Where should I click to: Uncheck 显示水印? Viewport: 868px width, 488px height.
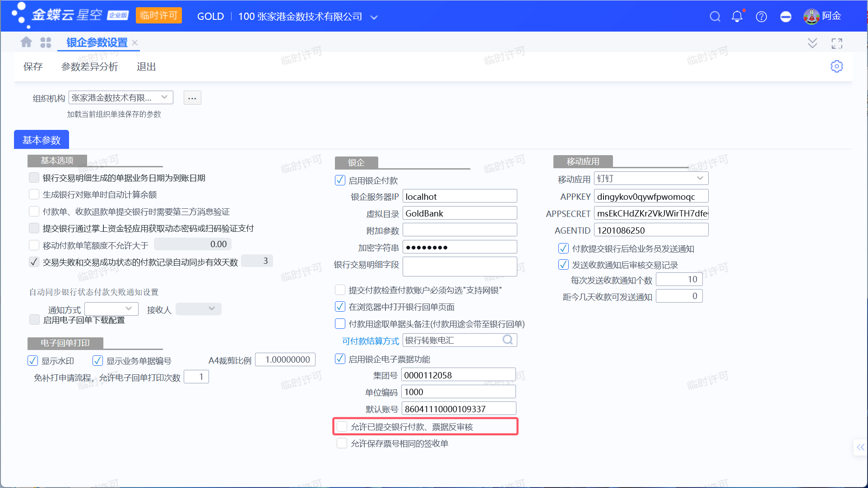click(32, 360)
